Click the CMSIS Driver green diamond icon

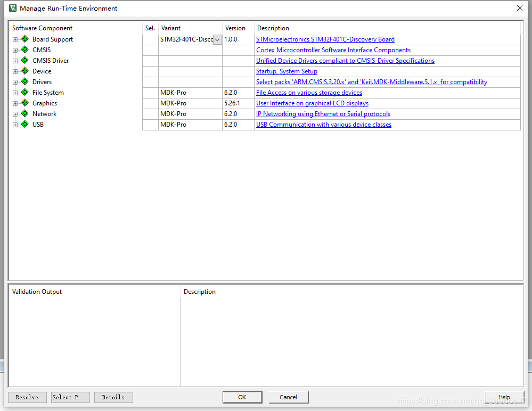25,60
